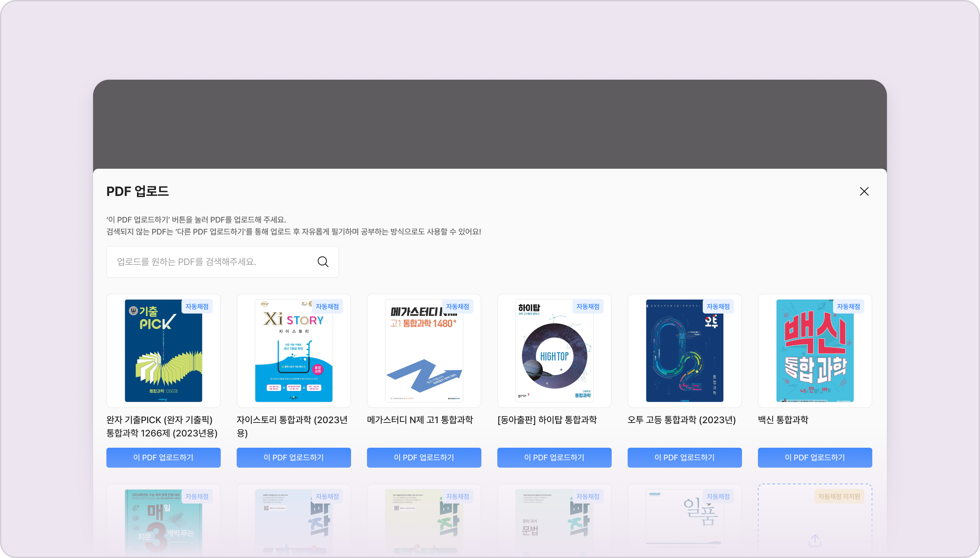Click the magnifier search icon
980x558 pixels.
pyautogui.click(x=323, y=262)
